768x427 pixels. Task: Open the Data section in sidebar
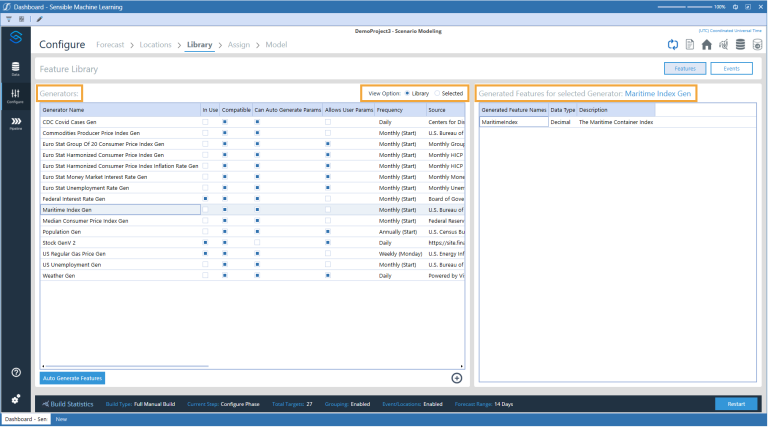(15, 67)
